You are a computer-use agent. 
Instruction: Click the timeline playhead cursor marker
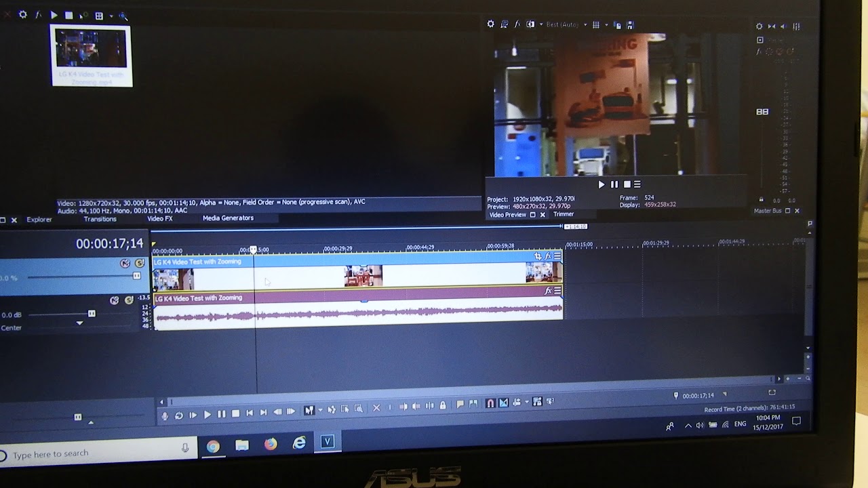[254, 250]
